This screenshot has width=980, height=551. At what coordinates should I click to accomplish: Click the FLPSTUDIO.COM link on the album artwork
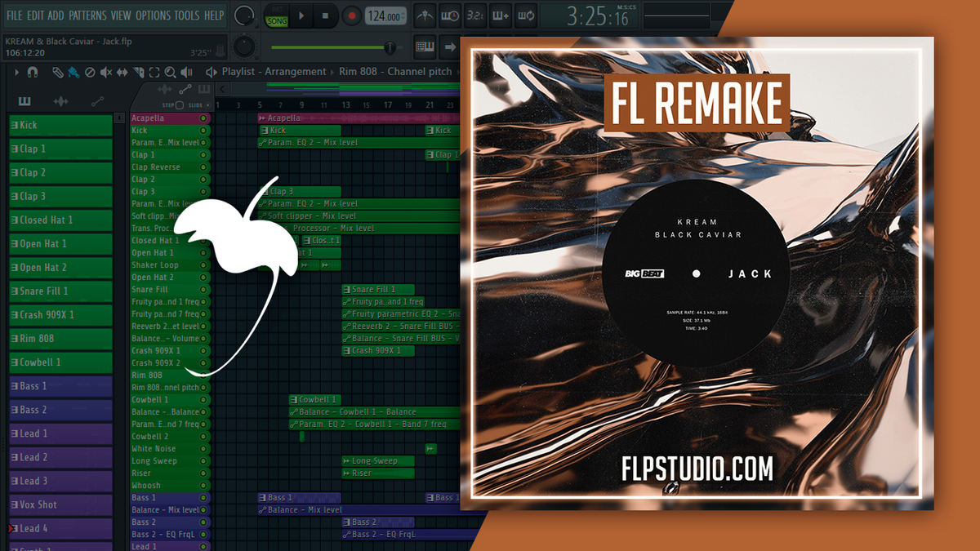pos(699,469)
